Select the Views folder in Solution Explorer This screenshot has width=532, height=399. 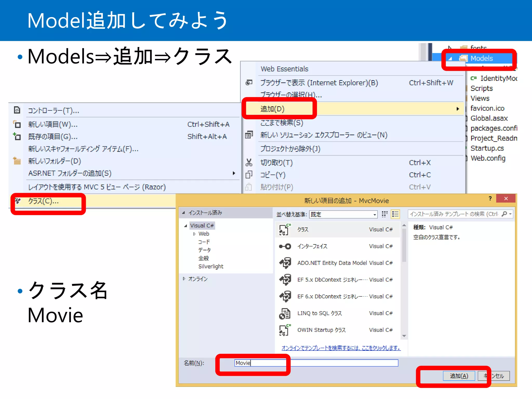coord(480,98)
